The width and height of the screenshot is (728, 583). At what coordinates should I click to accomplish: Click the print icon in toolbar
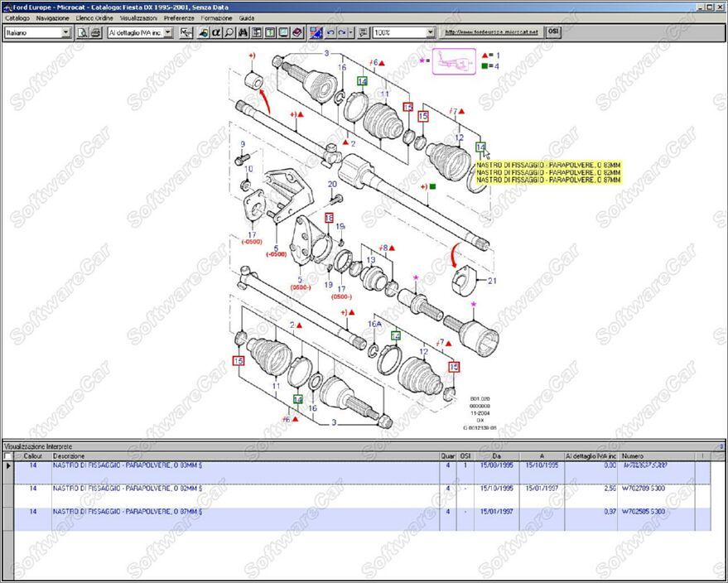95,32
